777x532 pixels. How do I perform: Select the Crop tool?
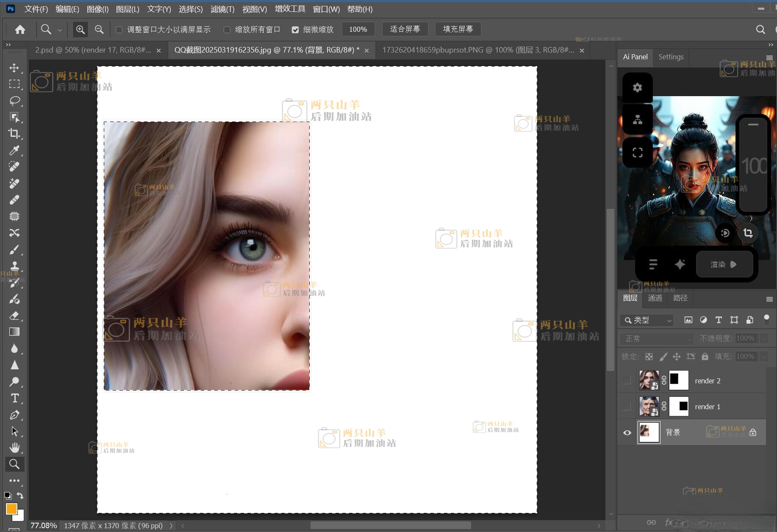[14, 134]
